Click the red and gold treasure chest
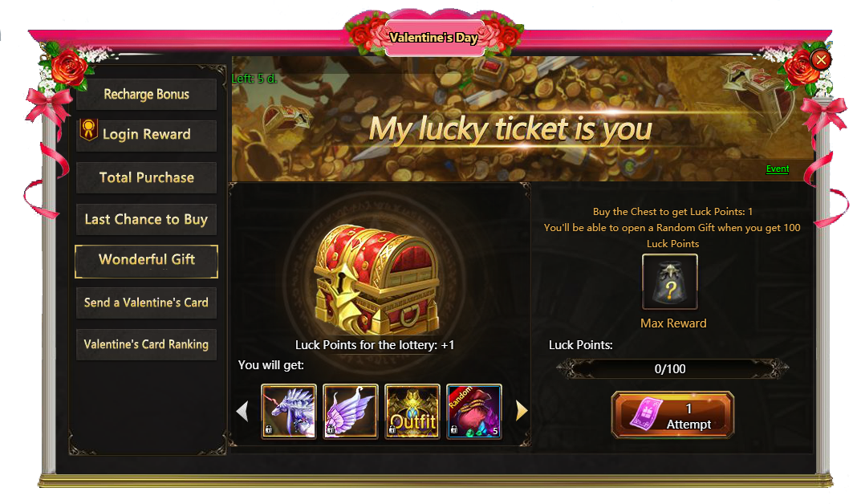The width and height of the screenshot is (857, 504). 376,278
